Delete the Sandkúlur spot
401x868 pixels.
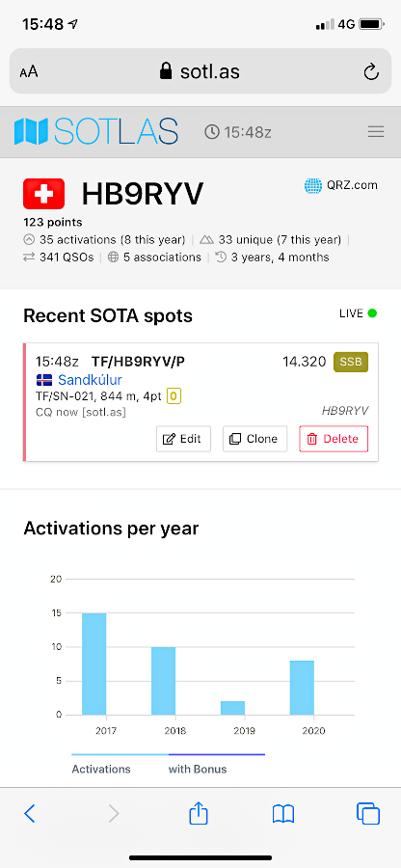coord(334,439)
